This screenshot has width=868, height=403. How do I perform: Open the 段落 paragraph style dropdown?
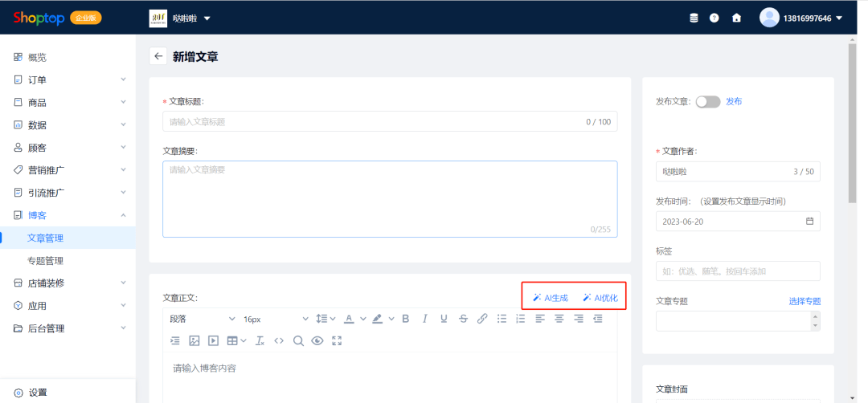point(203,319)
